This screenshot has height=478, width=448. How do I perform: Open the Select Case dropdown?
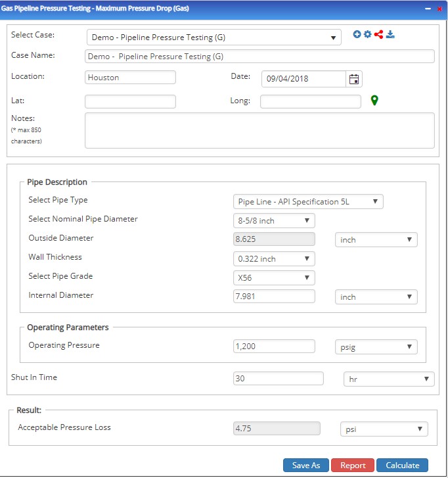pyautogui.click(x=213, y=37)
